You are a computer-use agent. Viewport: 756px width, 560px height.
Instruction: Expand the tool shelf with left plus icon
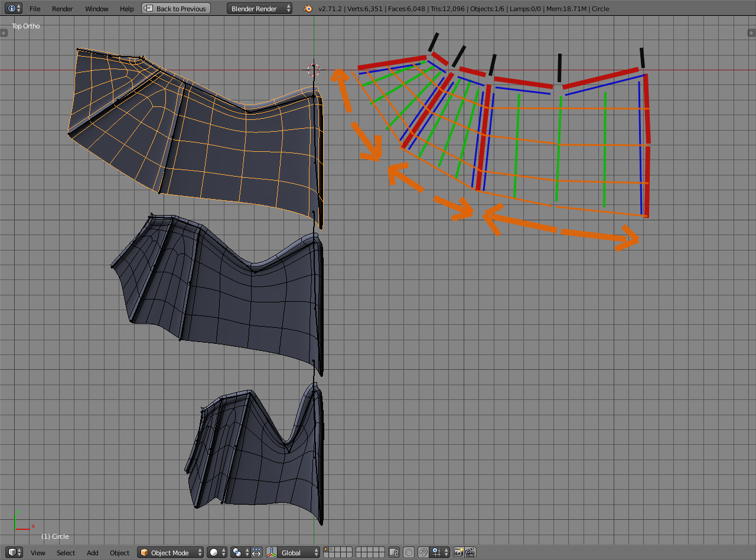click(4, 33)
